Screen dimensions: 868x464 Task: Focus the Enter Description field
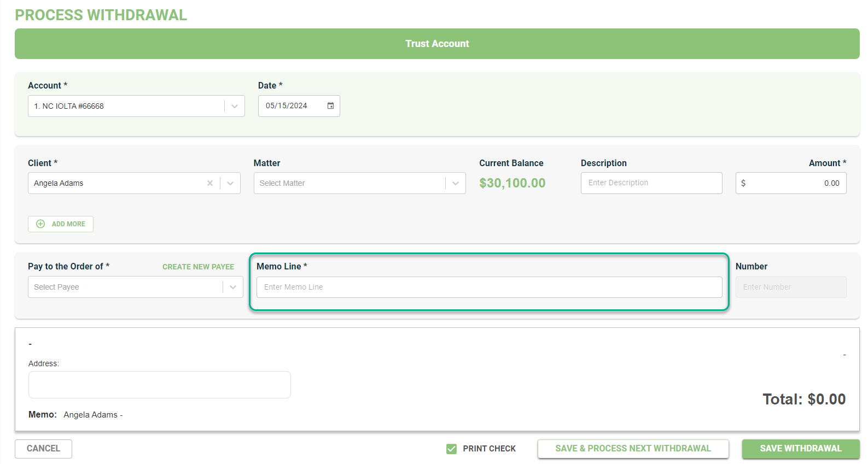pyautogui.click(x=651, y=183)
